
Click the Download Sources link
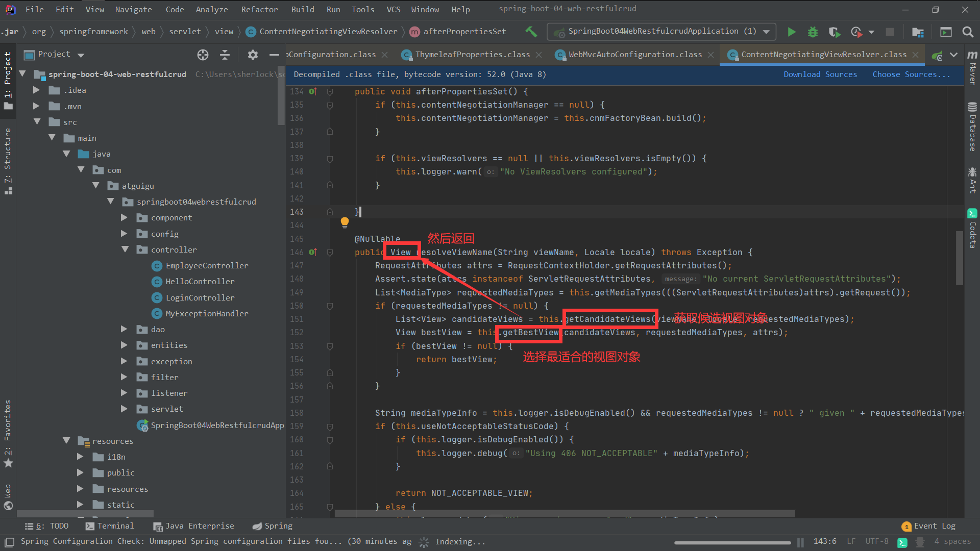point(820,74)
